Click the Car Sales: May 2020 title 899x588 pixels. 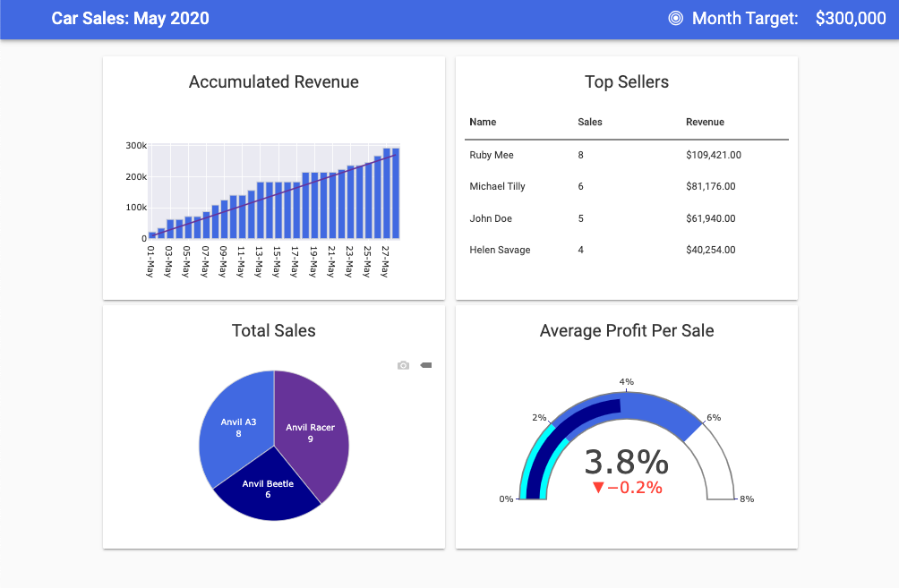pos(130,18)
